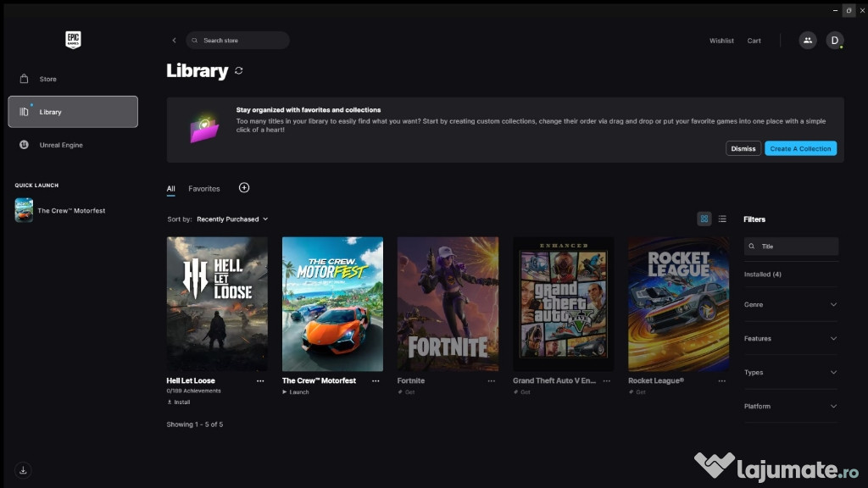
Task: Open The Crew Motorfest cover art
Action: 332,304
